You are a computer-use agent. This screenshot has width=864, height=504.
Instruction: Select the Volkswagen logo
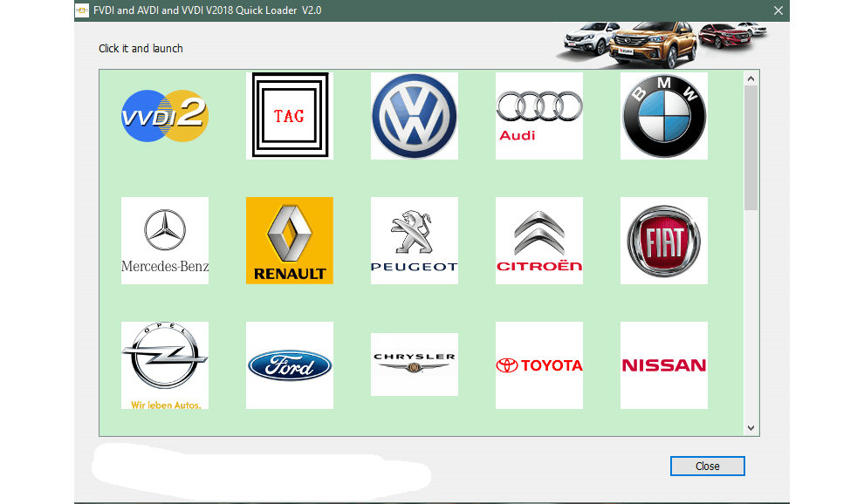[415, 116]
